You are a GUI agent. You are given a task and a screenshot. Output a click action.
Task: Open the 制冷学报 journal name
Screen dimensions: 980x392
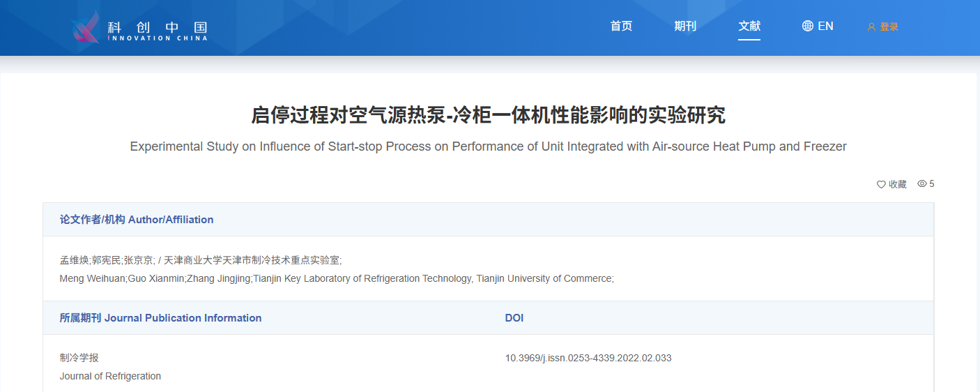coord(79,358)
